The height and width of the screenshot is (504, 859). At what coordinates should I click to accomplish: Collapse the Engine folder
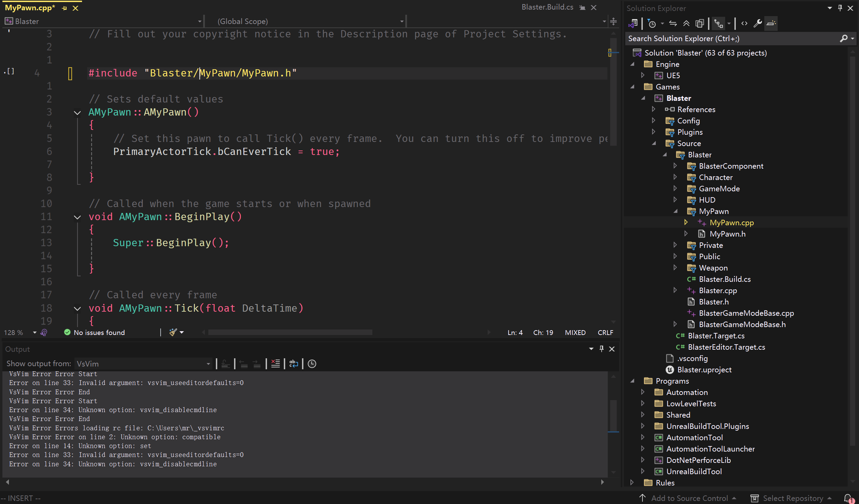point(632,64)
